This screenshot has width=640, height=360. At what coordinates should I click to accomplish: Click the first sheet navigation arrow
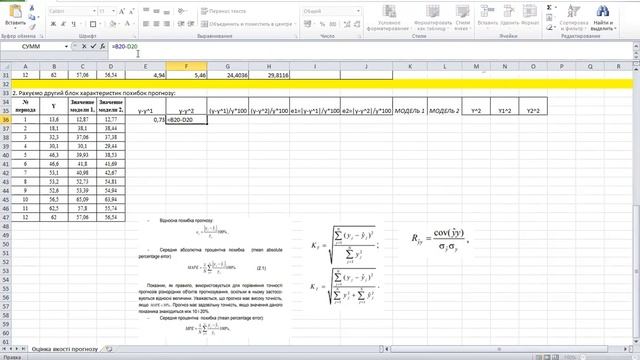[x=4, y=349]
